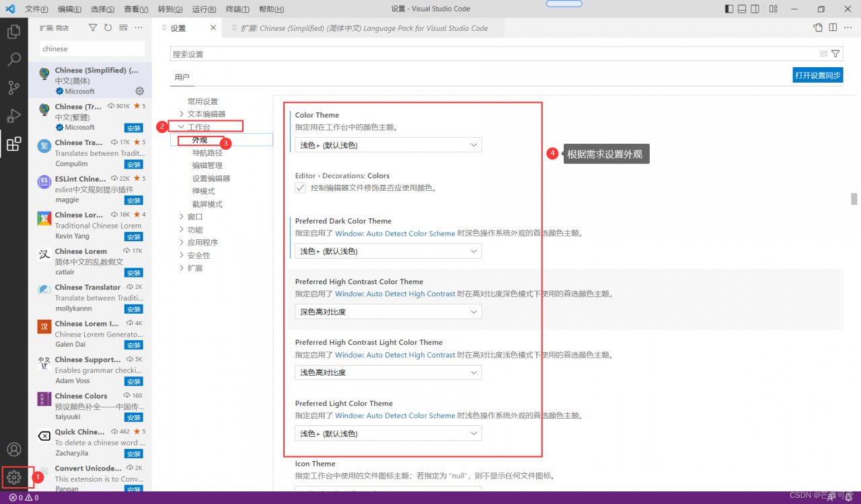861x504 pixels.
Task: Click settings search filter funnel icon
Action: (835, 54)
